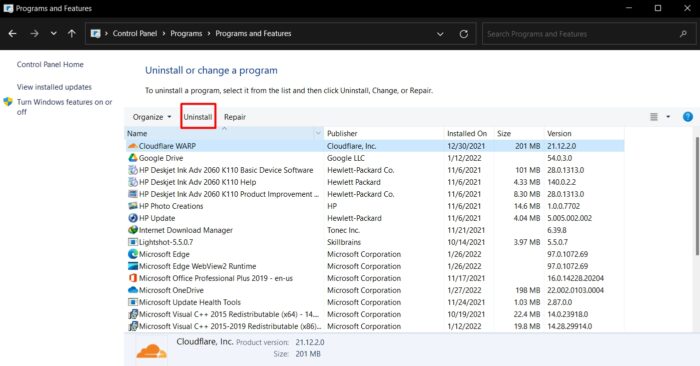700x366 pixels.
Task: Open View installed updates link
Action: 54,87
